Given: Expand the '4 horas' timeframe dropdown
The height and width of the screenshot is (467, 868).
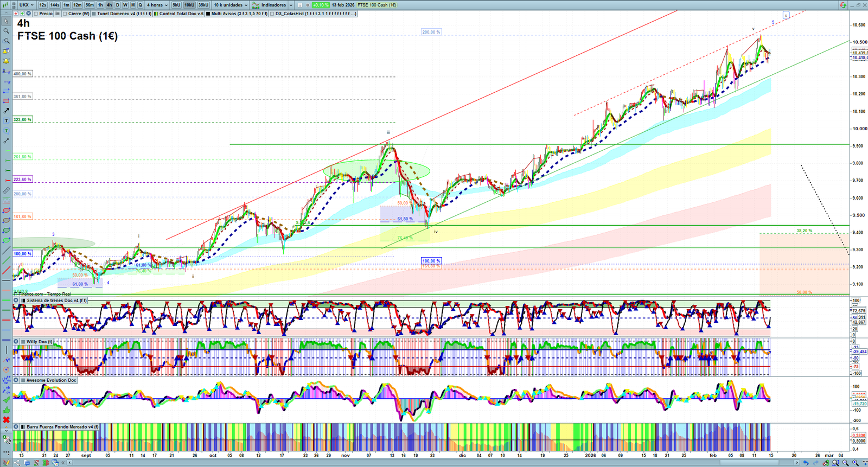Looking at the screenshot, I should point(157,5).
